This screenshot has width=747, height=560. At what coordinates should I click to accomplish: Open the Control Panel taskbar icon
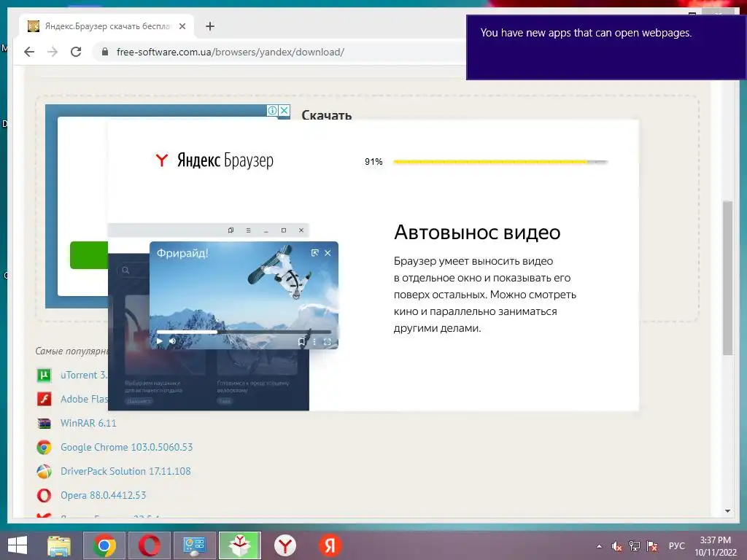click(194, 545)
